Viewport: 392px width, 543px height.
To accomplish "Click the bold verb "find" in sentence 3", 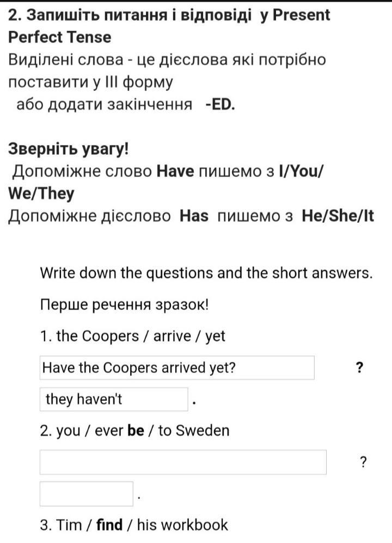I will [x=109, y=524].
